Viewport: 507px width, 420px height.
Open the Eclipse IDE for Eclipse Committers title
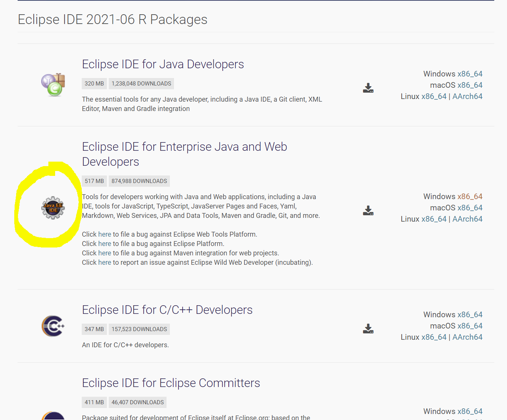pyautogui.click(x=171, y=383)
